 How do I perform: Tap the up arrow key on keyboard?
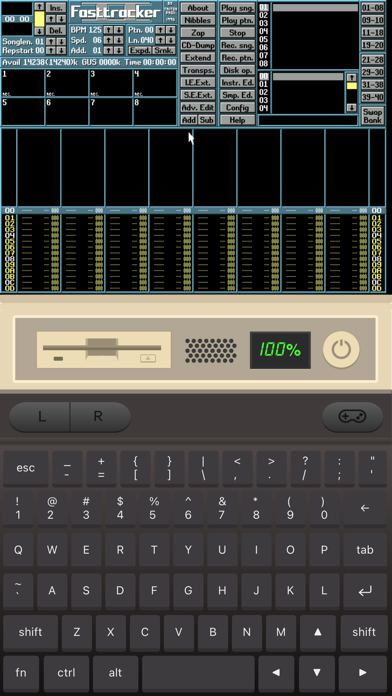tap(317, 632)
